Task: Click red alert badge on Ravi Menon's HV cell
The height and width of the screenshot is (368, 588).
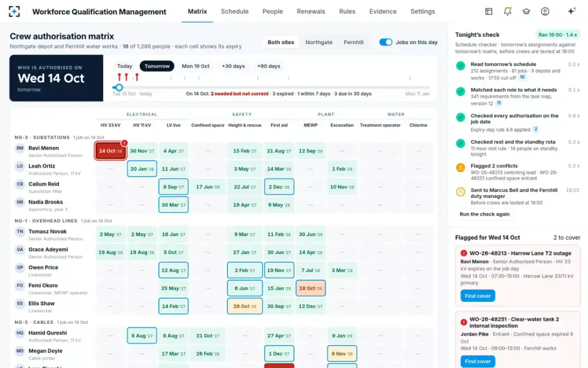Action: pos(124,143)
